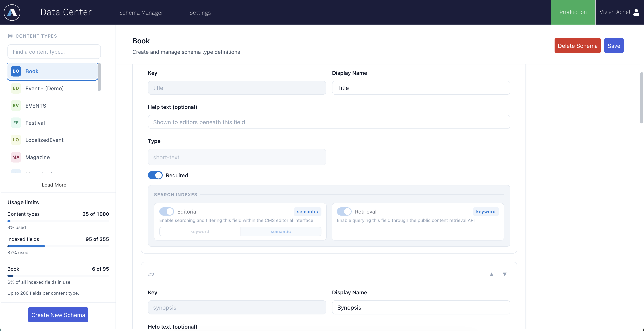644x331 pixels.
Task: Click the SEARCH INDEXES heading
Action: [176, 195]
